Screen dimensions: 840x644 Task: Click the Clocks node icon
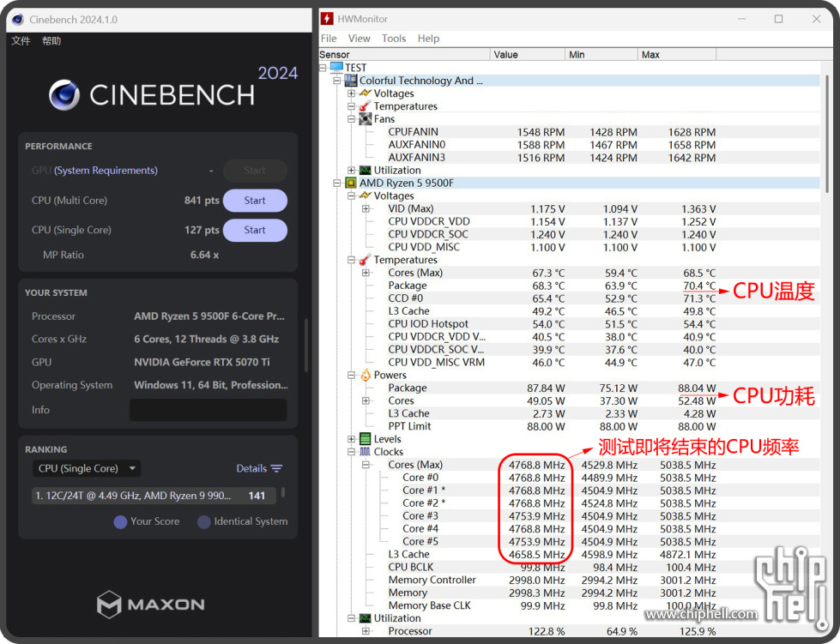(365, 452)
